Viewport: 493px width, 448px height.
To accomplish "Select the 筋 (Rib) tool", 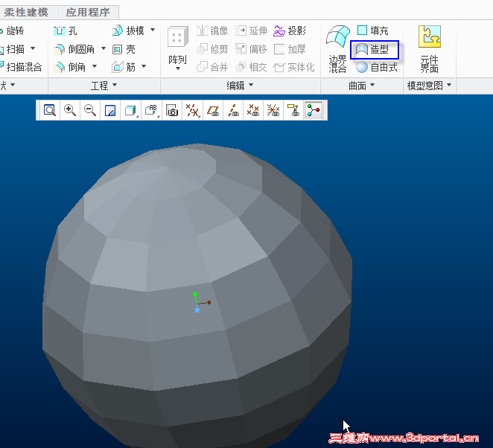I will (124, 67).
